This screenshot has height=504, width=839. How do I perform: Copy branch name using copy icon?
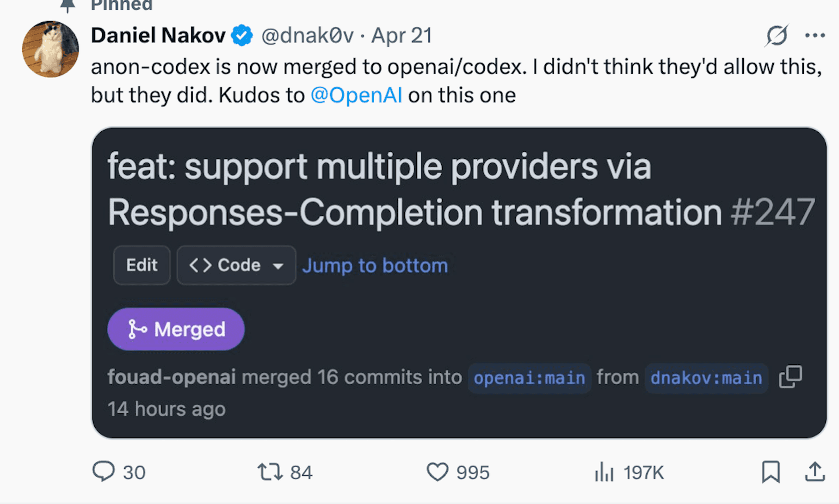[x=790, y=377]
